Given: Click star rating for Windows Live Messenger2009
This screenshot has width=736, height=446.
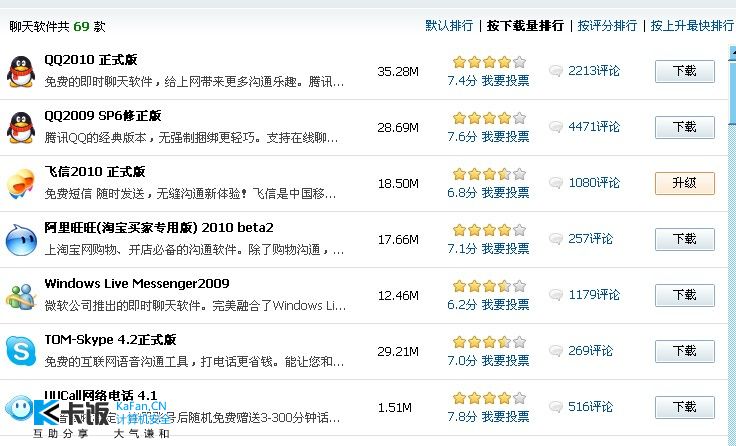Looking at the screenshot, I should tap(489, 286).
